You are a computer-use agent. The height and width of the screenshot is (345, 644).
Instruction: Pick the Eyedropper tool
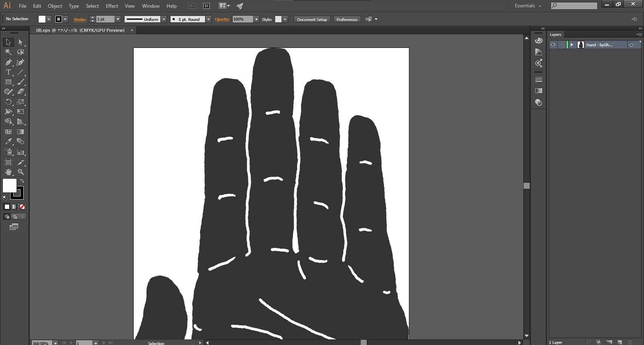point(8,142)
